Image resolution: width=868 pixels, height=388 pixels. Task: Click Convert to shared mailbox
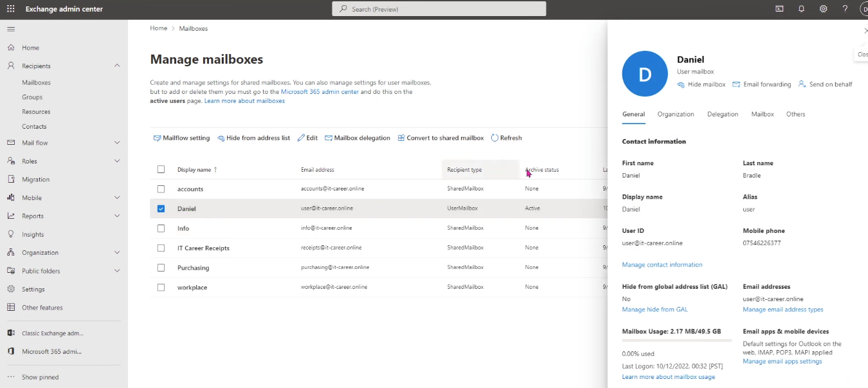click(x=440, y=138)
